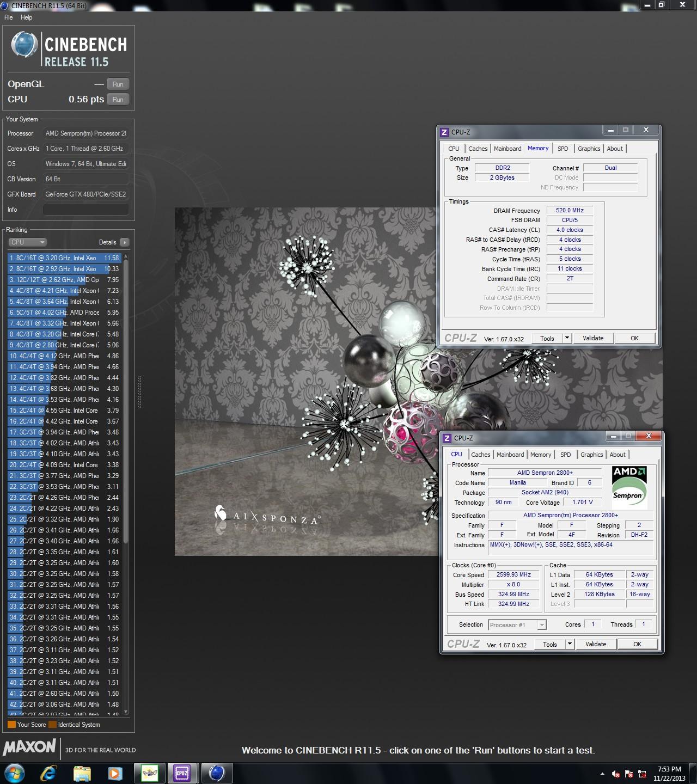Click Validate in upper CPU-Z window
The image size is (697, 784).
593,338
